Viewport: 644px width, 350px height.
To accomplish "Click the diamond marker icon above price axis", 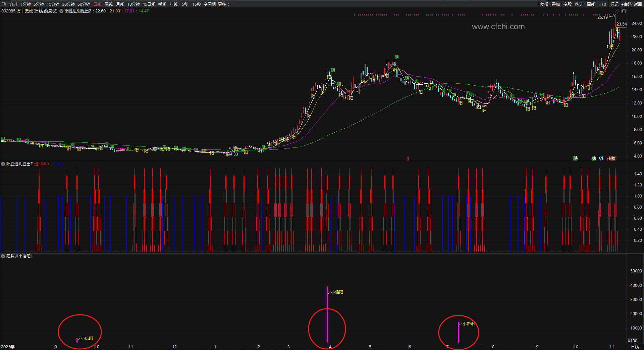I will point(617,11).
